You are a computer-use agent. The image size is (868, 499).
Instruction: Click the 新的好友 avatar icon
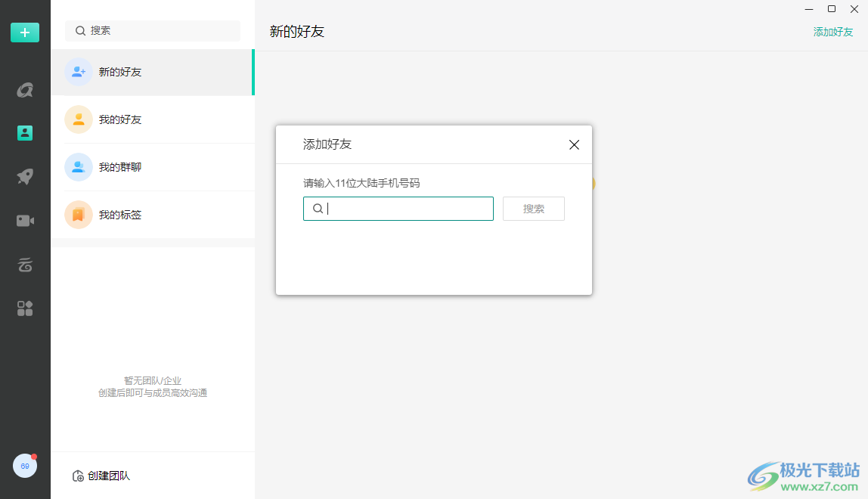tap(79, 72)
